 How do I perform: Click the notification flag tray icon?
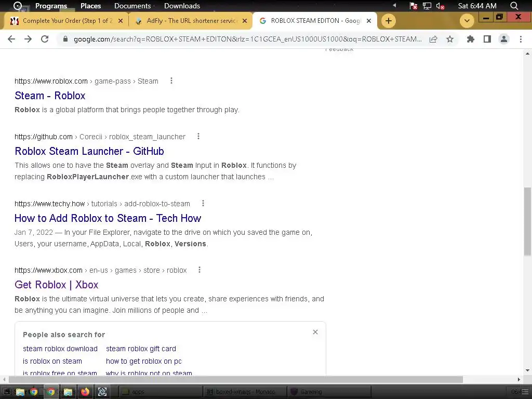click(x=413, y=6)
